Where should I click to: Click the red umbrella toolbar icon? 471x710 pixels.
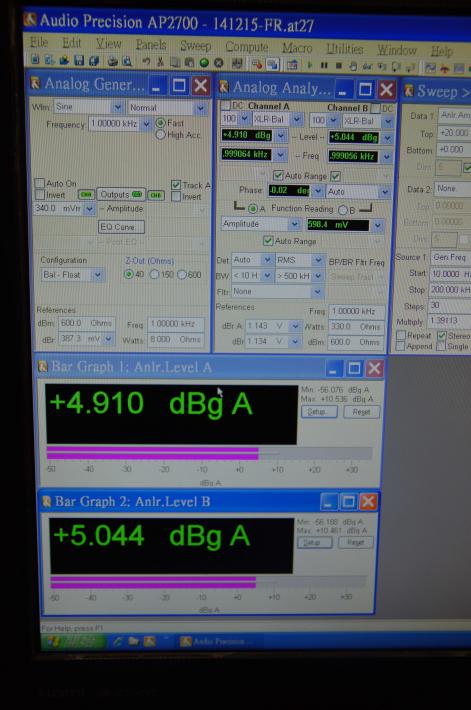coord(444,69)
